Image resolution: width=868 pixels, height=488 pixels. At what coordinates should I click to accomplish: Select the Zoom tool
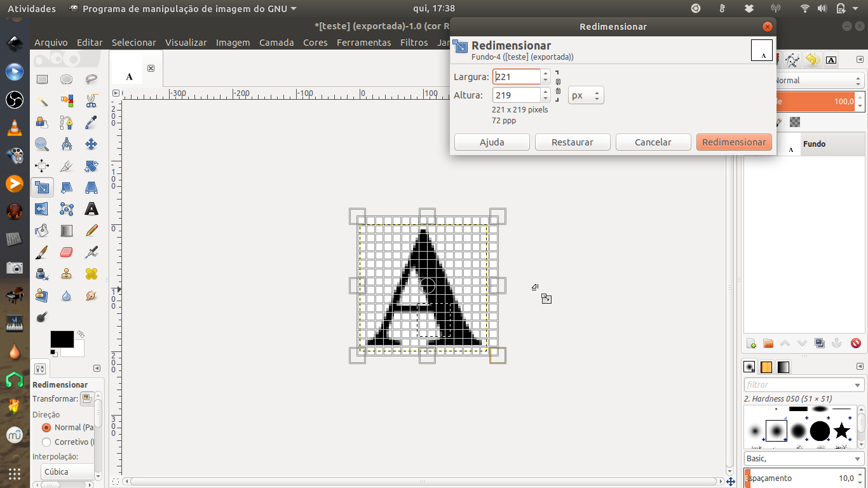[x=41, y=144]
